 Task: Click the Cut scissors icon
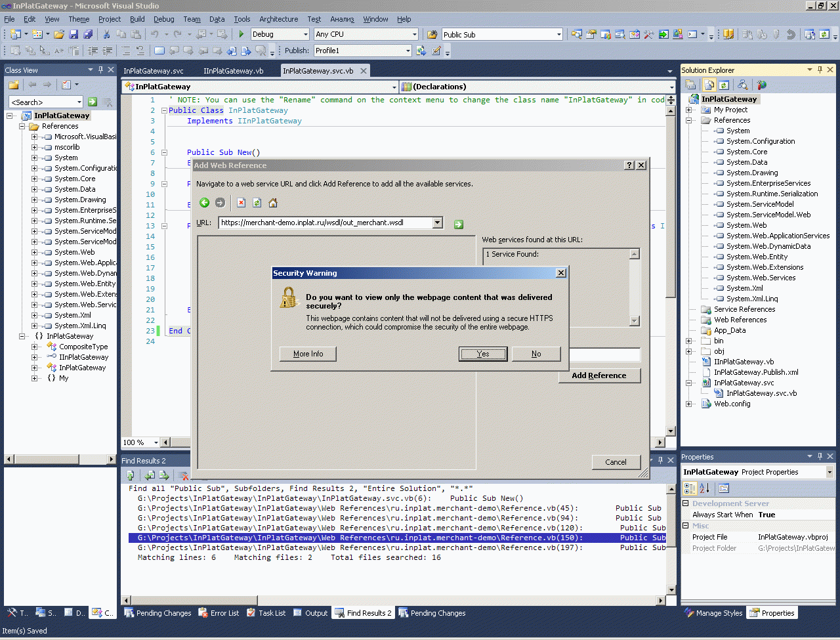pyautogui.click(x=106, y=34)
